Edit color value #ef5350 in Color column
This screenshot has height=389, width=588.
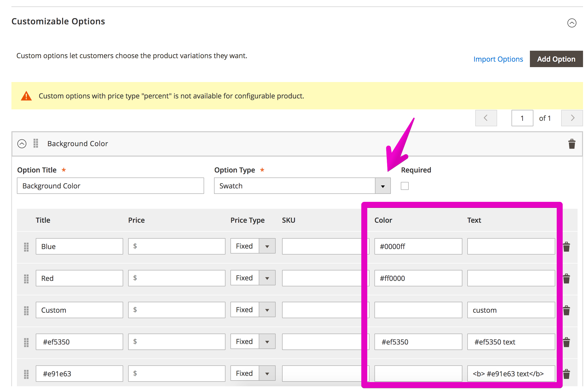click(x=418, y=342)
